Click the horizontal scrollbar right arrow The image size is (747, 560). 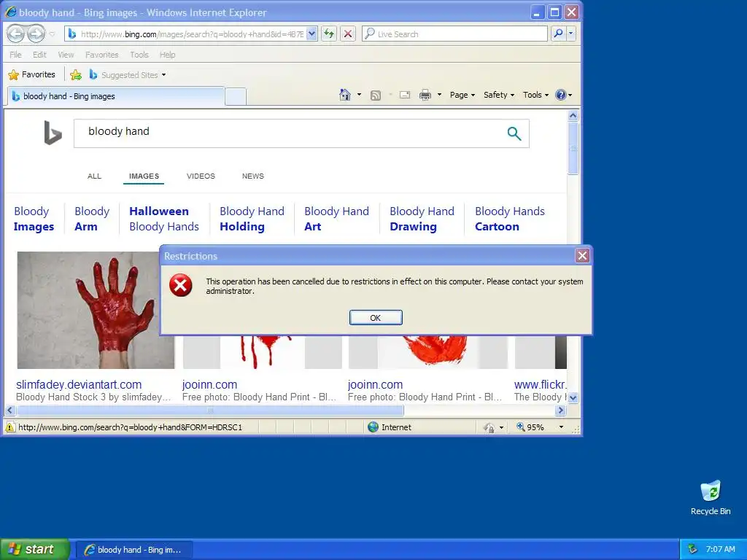(561, 410)
